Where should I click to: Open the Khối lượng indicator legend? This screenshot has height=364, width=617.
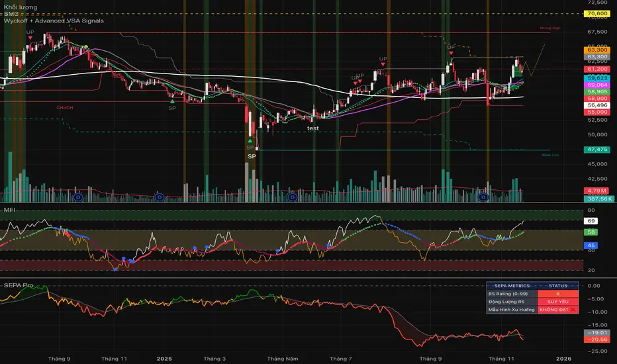(21, 7)
